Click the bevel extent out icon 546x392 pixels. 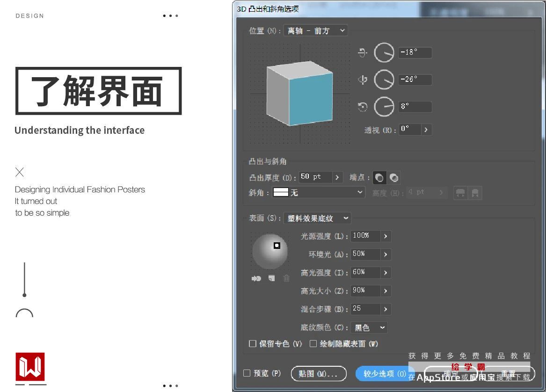(x=460, y=193)
